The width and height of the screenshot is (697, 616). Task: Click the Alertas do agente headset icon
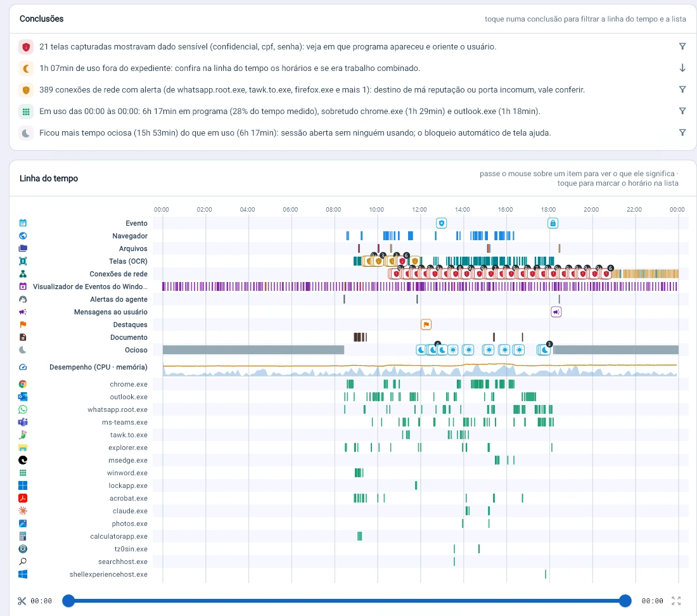23,300
